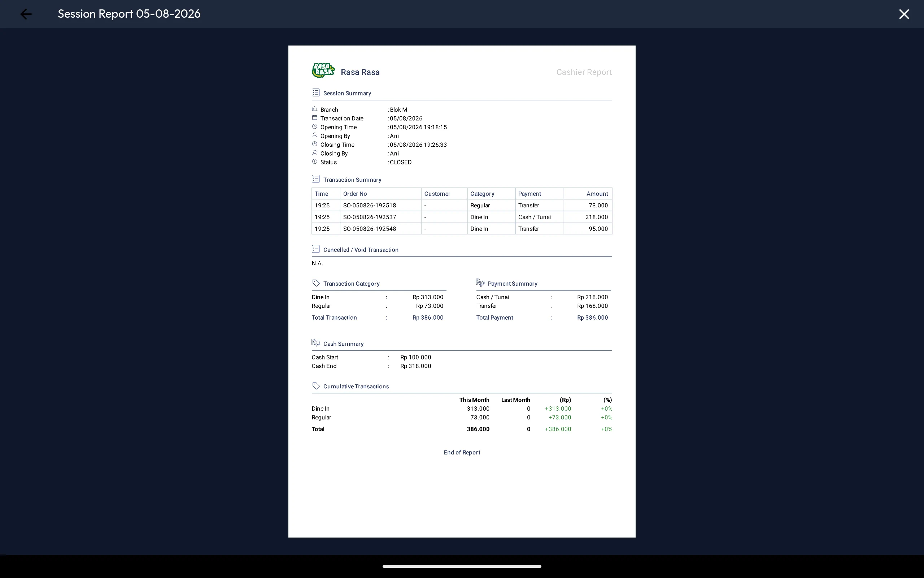The width and height of the screenshot is (924, 578).
Task: Click the This Month column header
Action: (x=474, y=400)
